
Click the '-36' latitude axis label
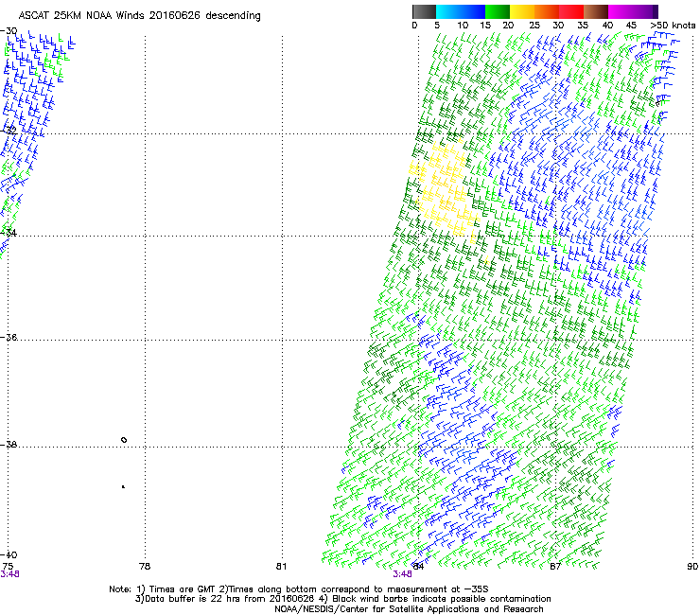[9, 337]
